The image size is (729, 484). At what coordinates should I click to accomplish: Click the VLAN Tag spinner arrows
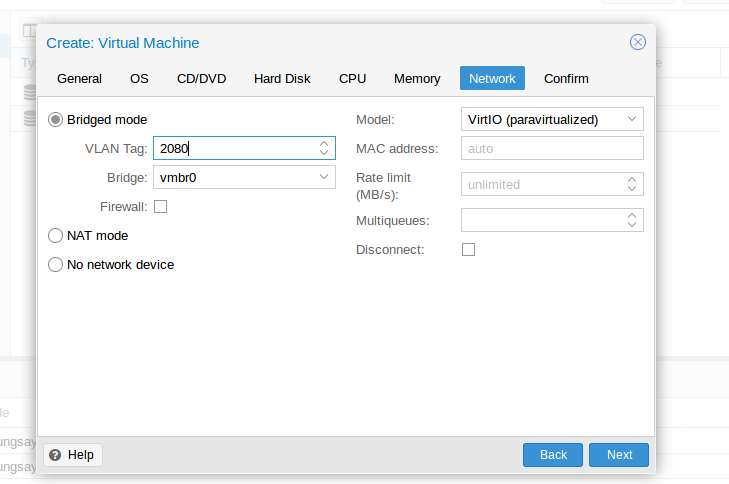coord(324,149)
